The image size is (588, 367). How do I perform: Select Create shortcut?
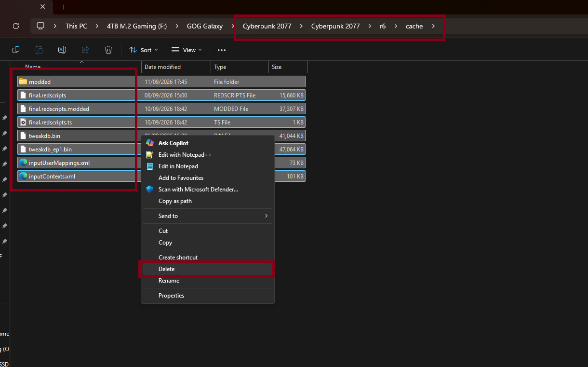coord(208,258)
